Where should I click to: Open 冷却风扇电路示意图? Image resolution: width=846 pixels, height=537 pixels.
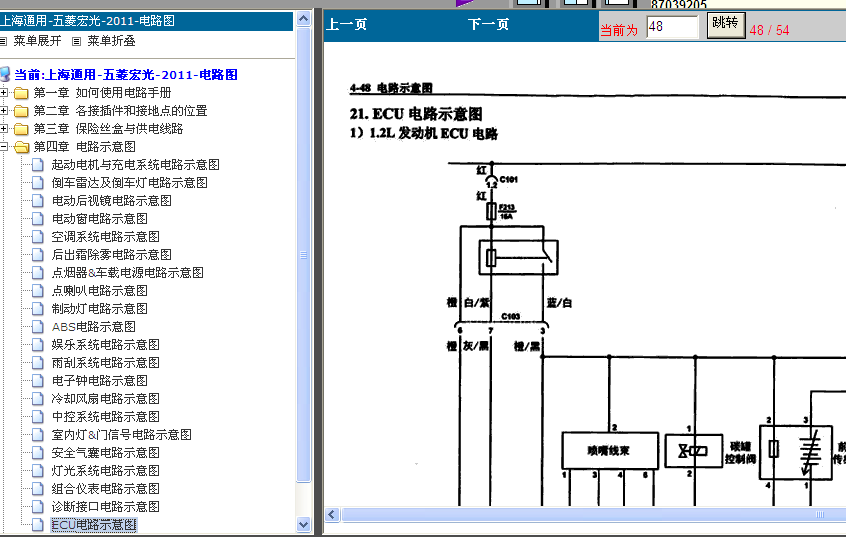point(106,398)
